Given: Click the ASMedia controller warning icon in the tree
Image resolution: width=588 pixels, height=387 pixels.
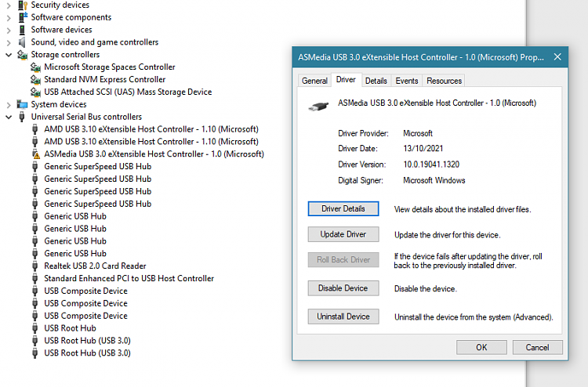Looking at the screenshot, I should click(35, 154).
